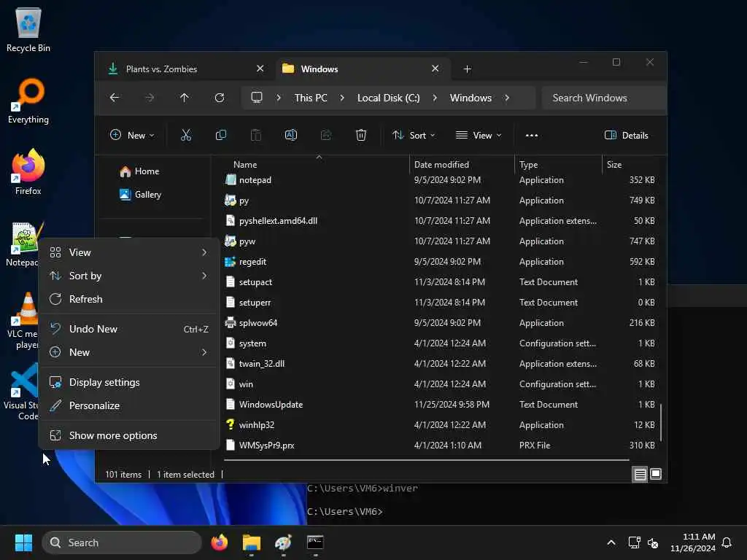Click the Delete trash icon in toolbar
This screenshot has width=747, height=560.
coord(361,135)
